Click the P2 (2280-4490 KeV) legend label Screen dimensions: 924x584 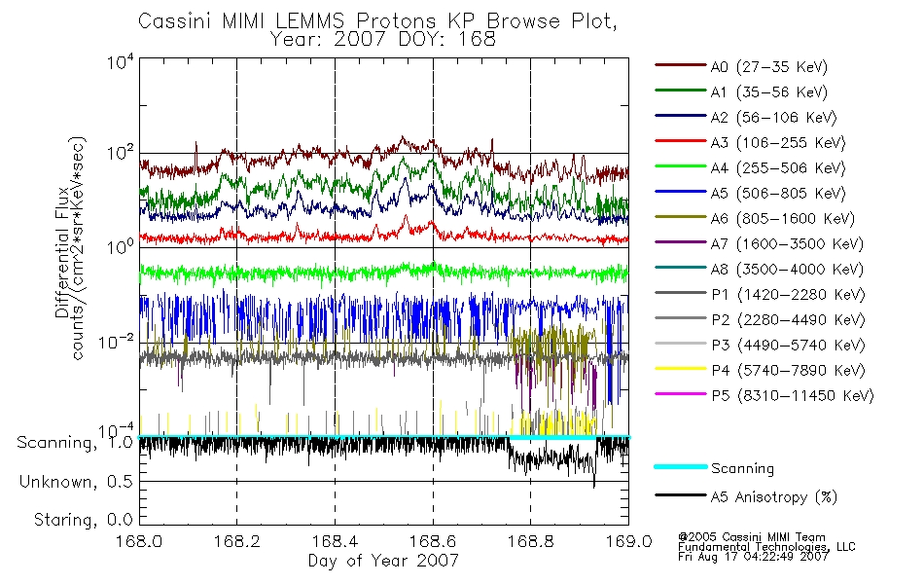click(x=788, y=320)
